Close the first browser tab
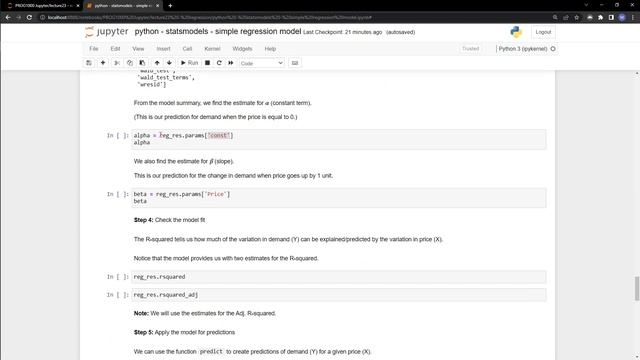The image size is (640, 360). (x=78, y=6)
